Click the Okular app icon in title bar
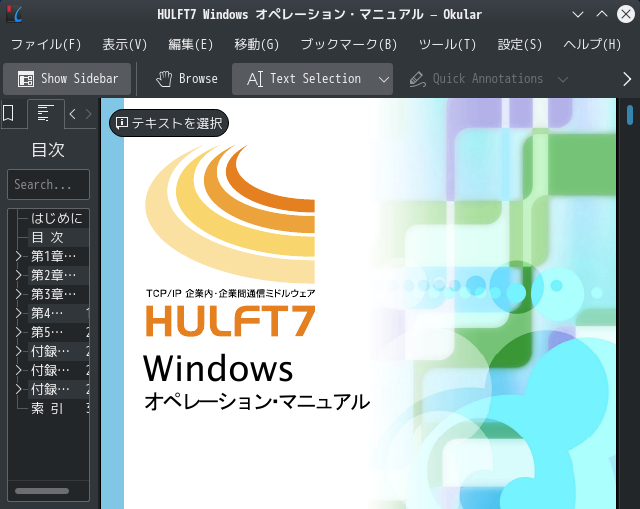Image resolution: width=640 pixels, height=509 pixels. [14, 15]
